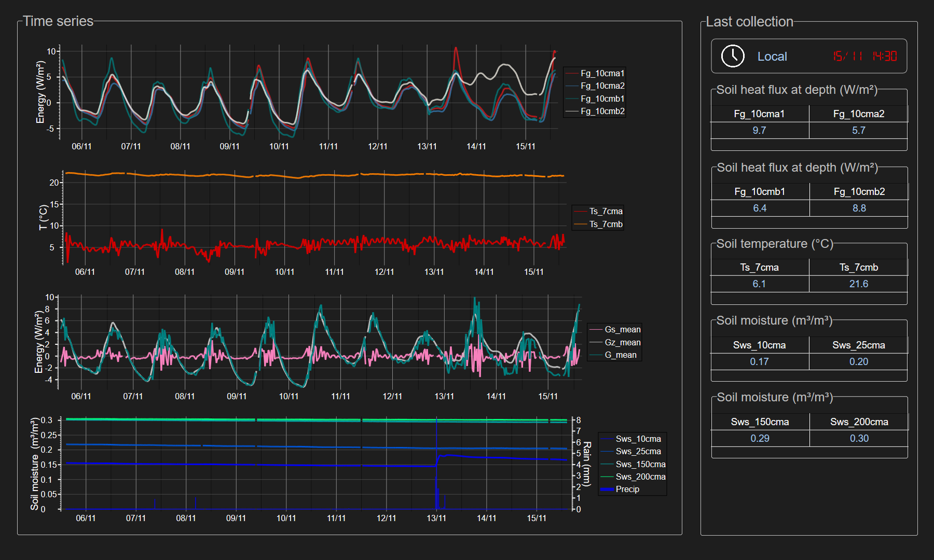The image size is (934, 560).
Task: Click the Sws_150cma value cell 0.29
Action: pos(760,438)
